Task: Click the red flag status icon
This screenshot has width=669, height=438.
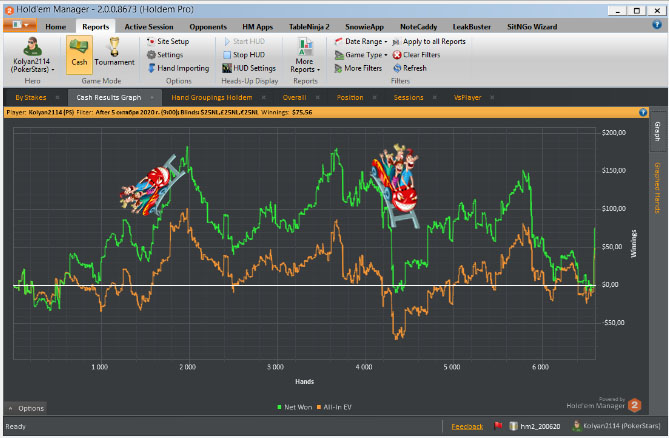Action: pos(498,426)
